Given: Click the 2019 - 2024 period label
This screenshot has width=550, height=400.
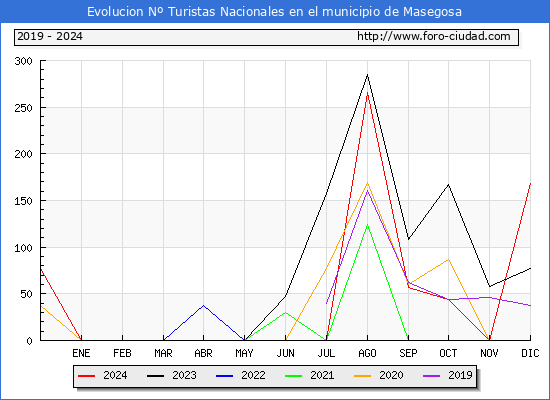Looking at the screenshot, I should pyautogui.click(x=50, y=36).
